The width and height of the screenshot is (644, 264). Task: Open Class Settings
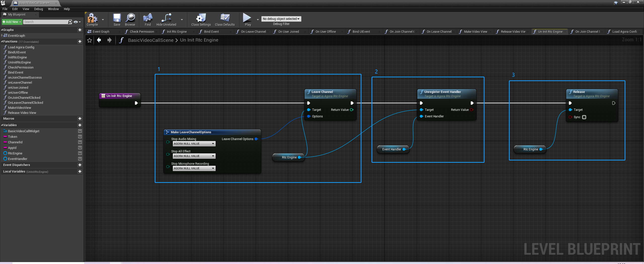pos(201,20)
